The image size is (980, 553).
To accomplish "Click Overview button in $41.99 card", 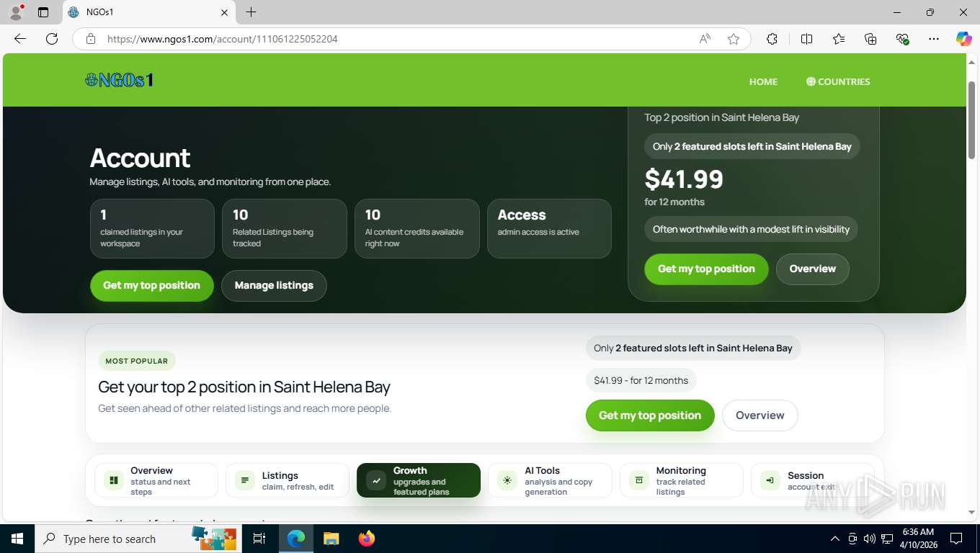I will (x=813, y=269).
